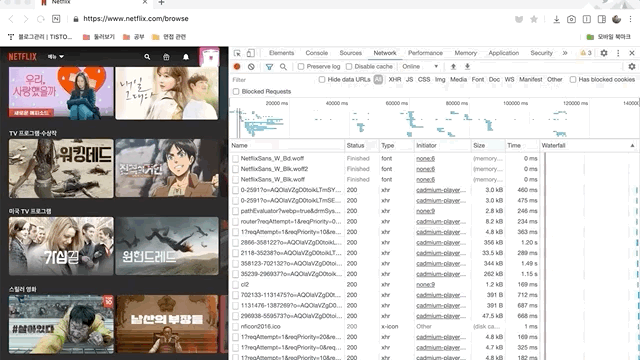Enable the Disable cache checkbox
640x360 pixels.
[x=349, y=67]
